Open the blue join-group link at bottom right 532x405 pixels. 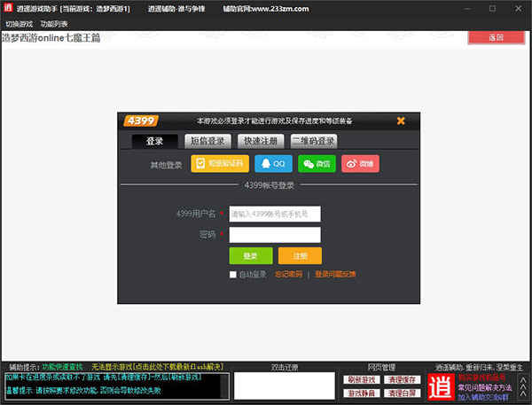tap(483, 397)
